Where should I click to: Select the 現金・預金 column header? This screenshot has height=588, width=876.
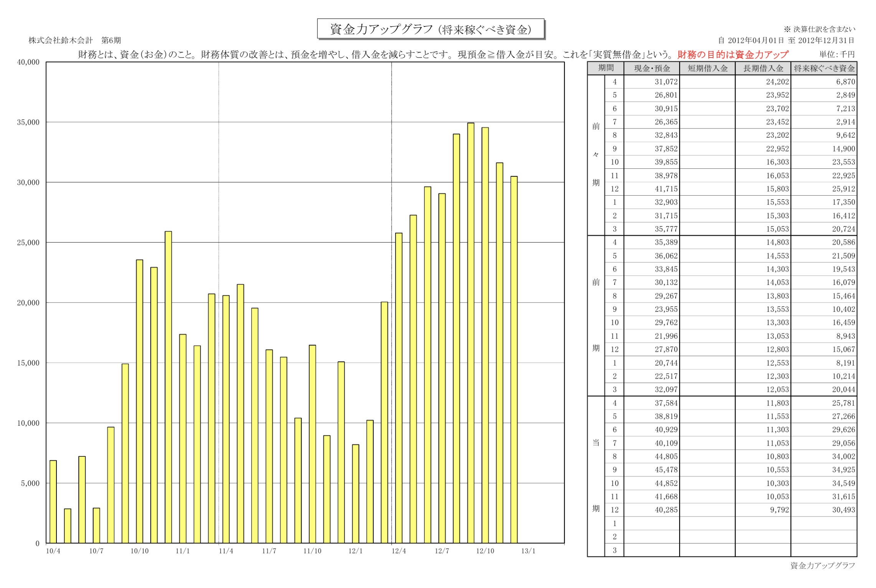pyautogui.click(x=651, y=68)
